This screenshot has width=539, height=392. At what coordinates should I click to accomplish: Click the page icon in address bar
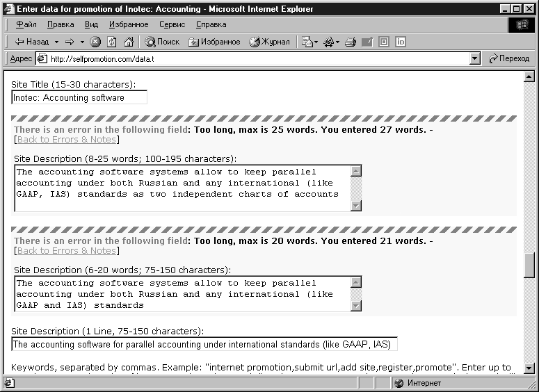pos(42,59)
